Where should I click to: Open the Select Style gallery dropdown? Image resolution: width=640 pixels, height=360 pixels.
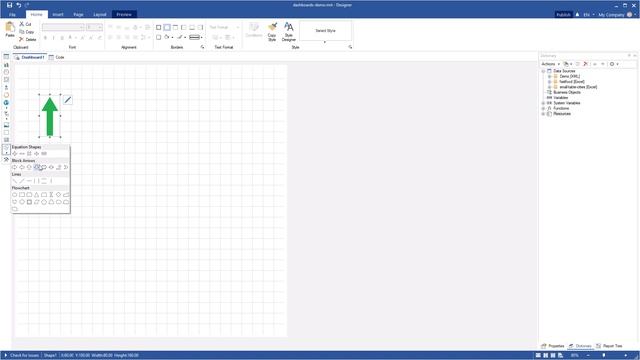(325, 42)
